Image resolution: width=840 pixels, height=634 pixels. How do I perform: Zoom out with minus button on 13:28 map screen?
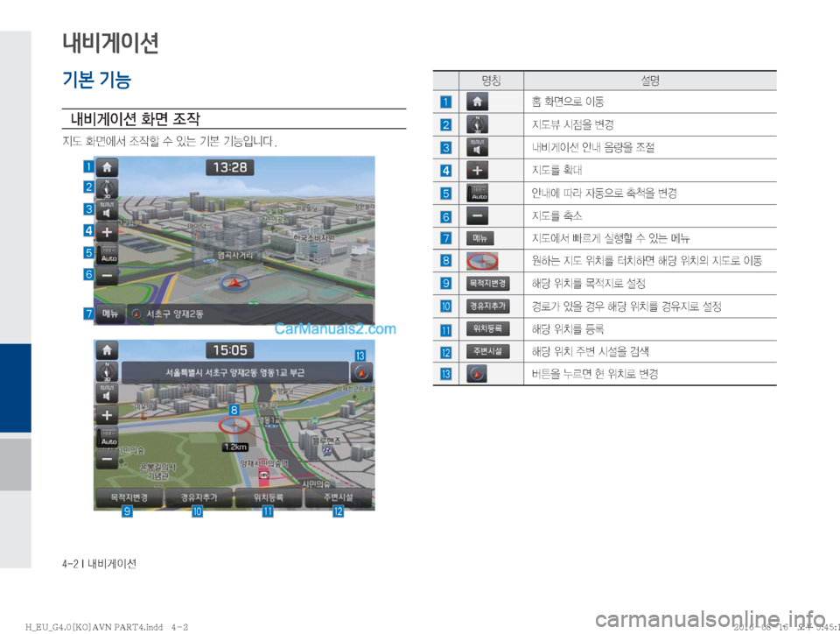pyautogui.click(x=107, y=276)
